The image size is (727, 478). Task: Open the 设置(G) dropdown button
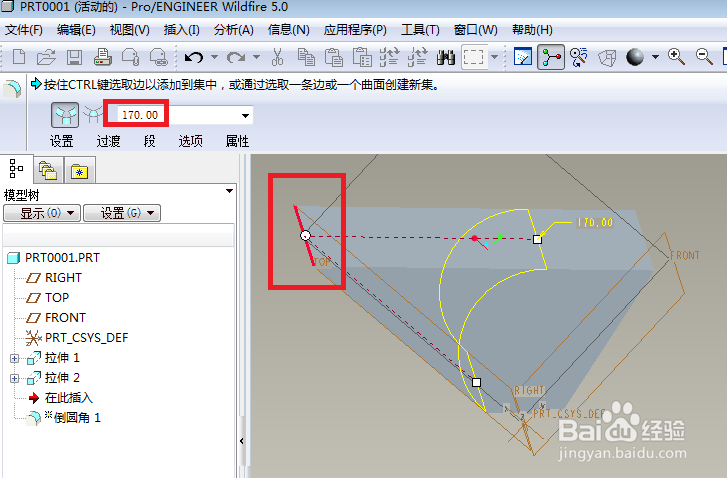[122, 213]
